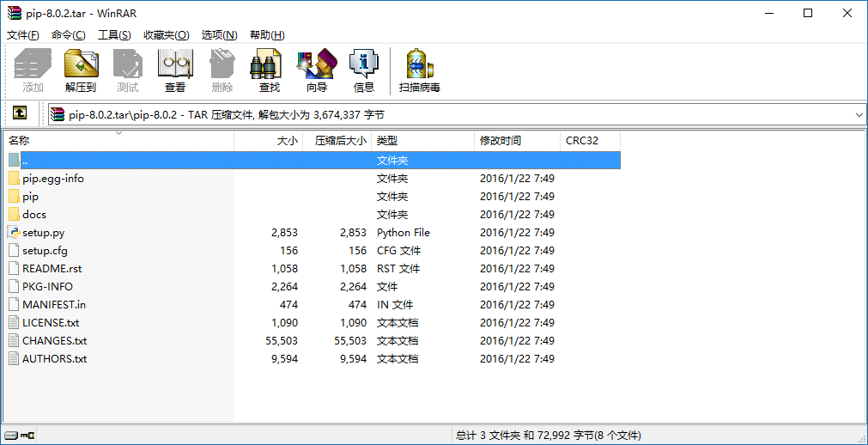Open the Options (选项) menu

pos(219,35)
